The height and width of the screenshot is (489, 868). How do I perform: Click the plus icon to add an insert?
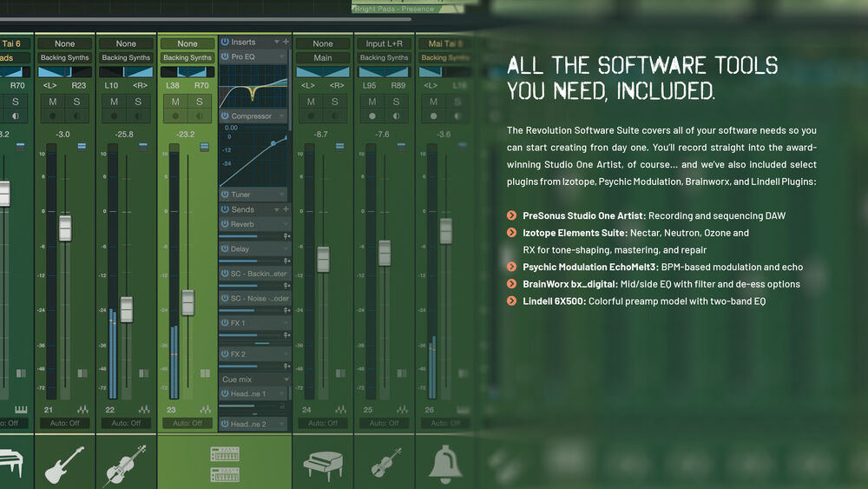pos(286,42)
